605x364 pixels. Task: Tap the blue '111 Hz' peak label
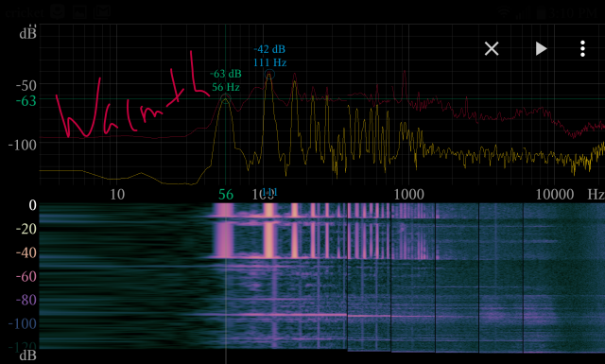click(269, 62)
